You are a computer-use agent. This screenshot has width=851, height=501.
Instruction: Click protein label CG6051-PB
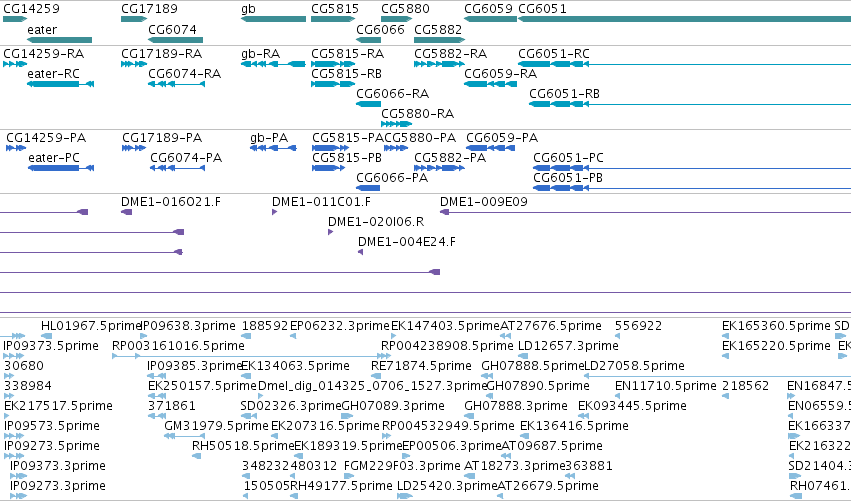tap(568, 178)
